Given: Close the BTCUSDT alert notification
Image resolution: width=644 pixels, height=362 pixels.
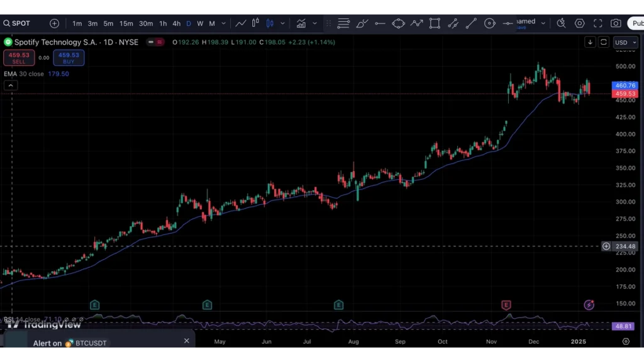Looking at the screenshot, I should pos(186,341).
